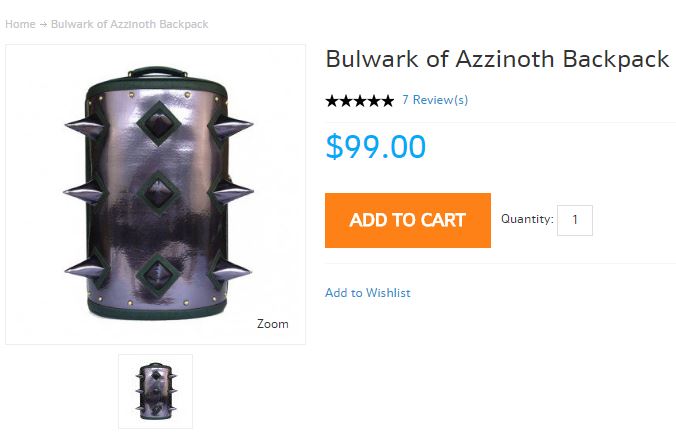The height and width of the screenshot is (442, 676).
Task: Open the 7 Review(s) link
Action: pos(435,100)
